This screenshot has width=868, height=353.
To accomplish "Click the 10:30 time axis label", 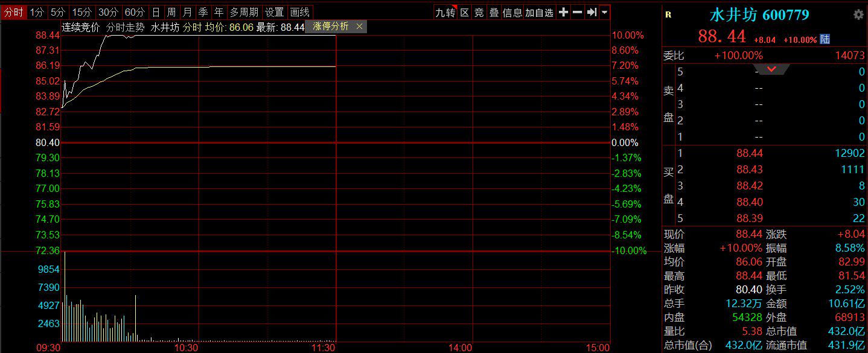I will click(x=186, y=348).
